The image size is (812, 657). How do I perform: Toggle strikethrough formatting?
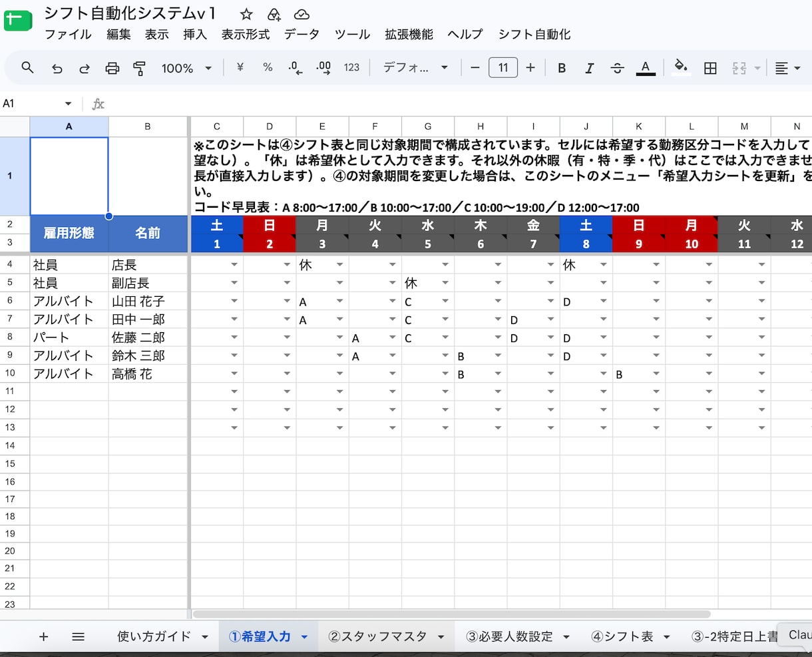coord(617,68)
